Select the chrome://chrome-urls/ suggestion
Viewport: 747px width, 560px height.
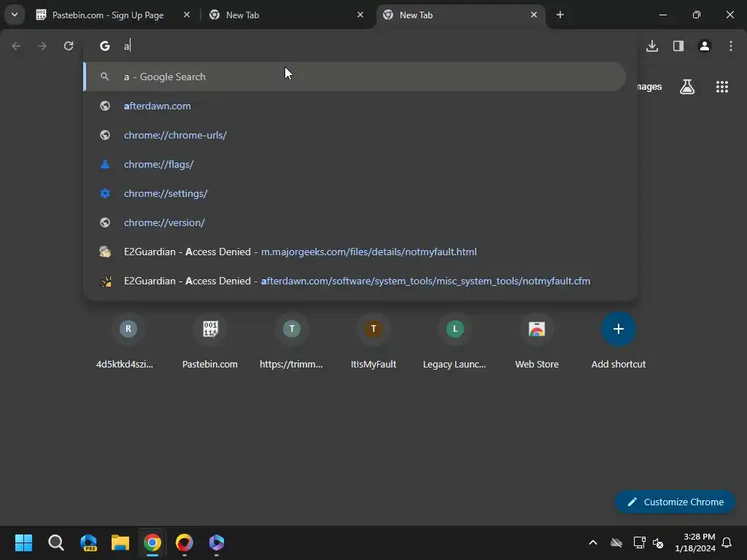pos(355,135)
